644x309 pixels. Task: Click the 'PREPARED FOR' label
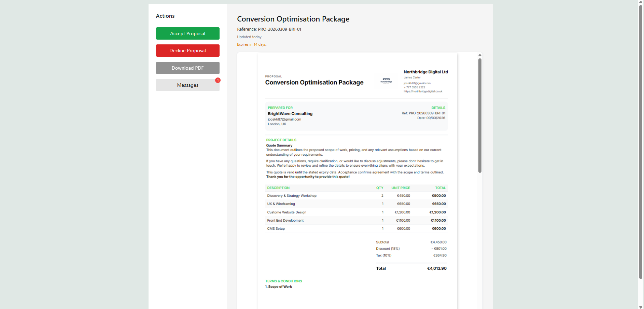pyautogui.click(x=280, y=108)
